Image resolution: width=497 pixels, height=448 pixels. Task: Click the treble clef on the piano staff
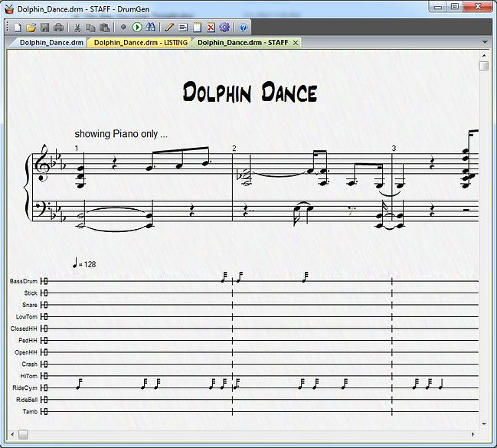point(41,162)
